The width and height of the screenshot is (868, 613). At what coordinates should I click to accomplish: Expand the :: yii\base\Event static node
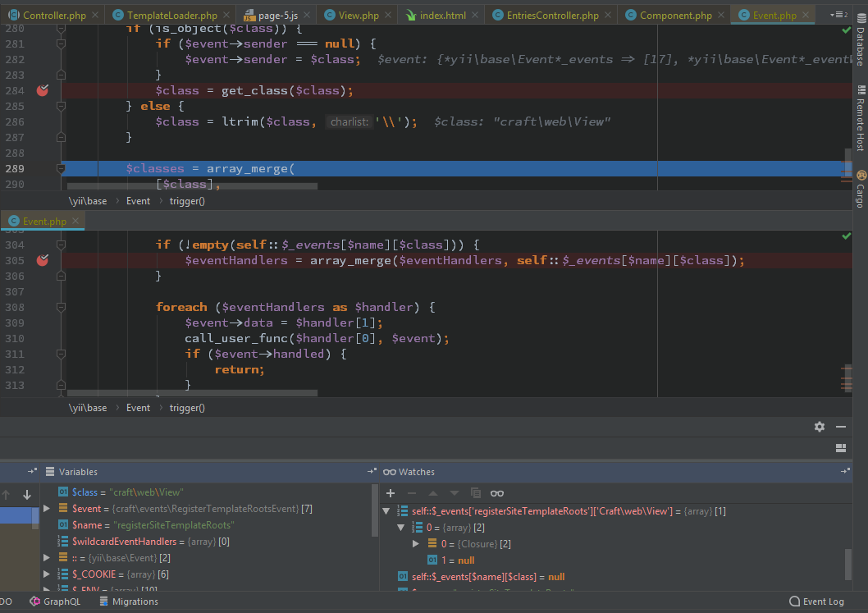[x=47, y=558]
